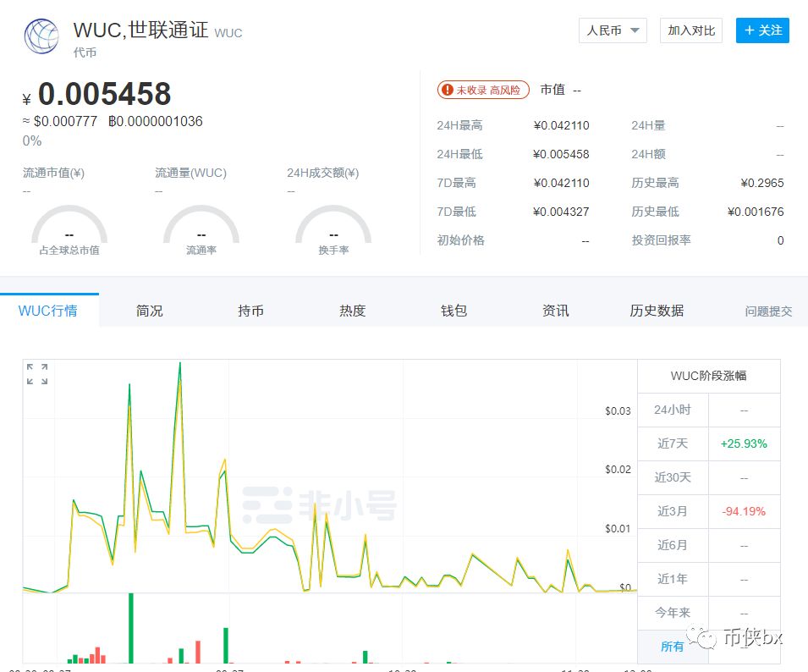808x672 pixels.
Task: Click the + 关注 follow button
Action: (762, 30)
